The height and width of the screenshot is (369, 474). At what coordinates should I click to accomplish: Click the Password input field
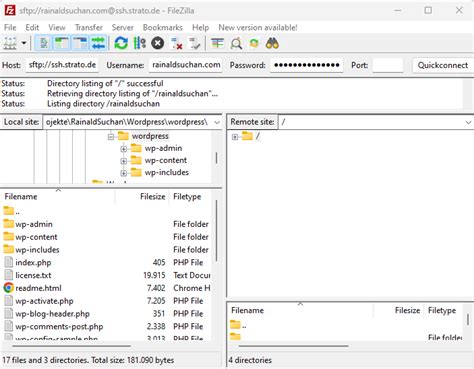307,65
